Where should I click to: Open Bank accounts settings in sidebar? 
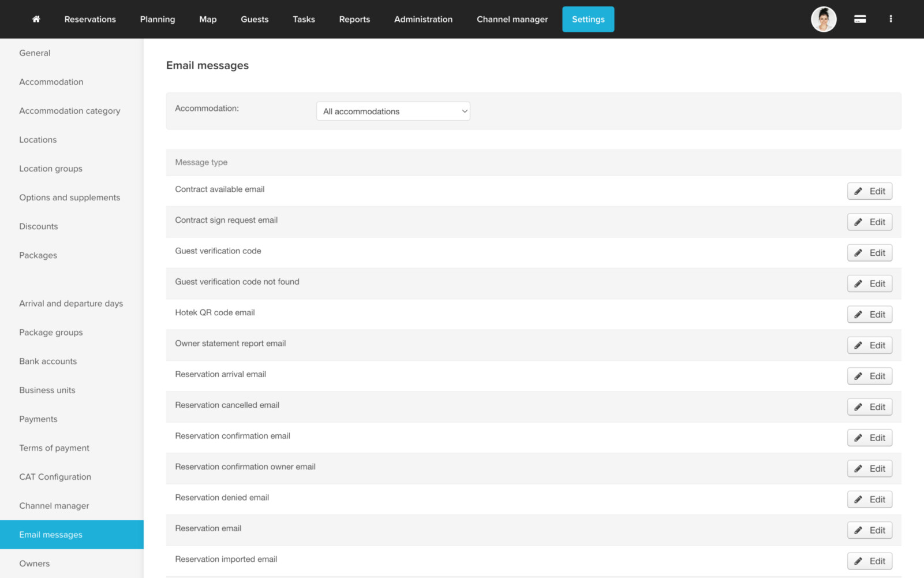[48, 361]
